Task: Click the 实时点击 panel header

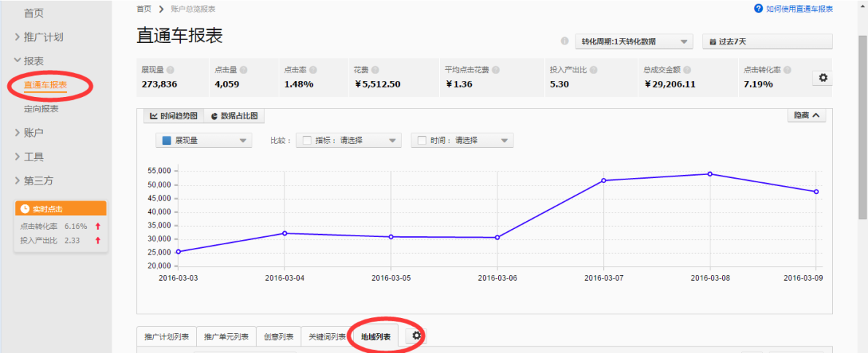Action: click(x=61, y=209)
